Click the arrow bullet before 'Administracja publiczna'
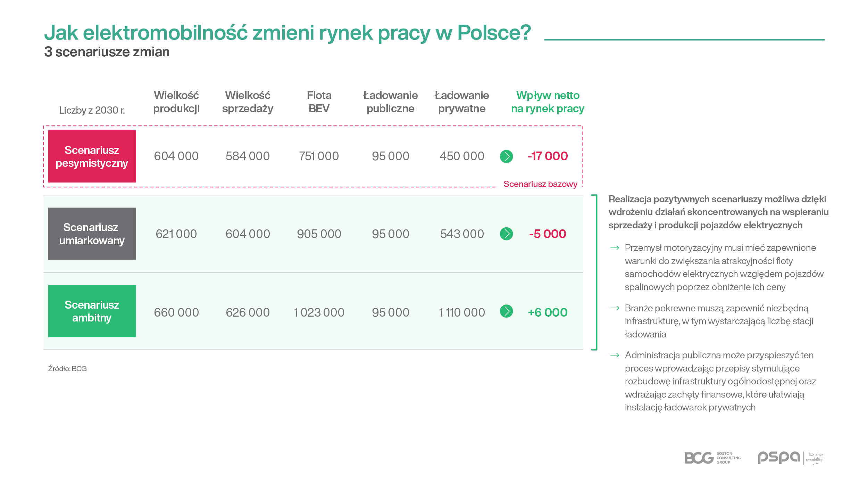This screenshot has width=868, height=489. coord(615,355)
